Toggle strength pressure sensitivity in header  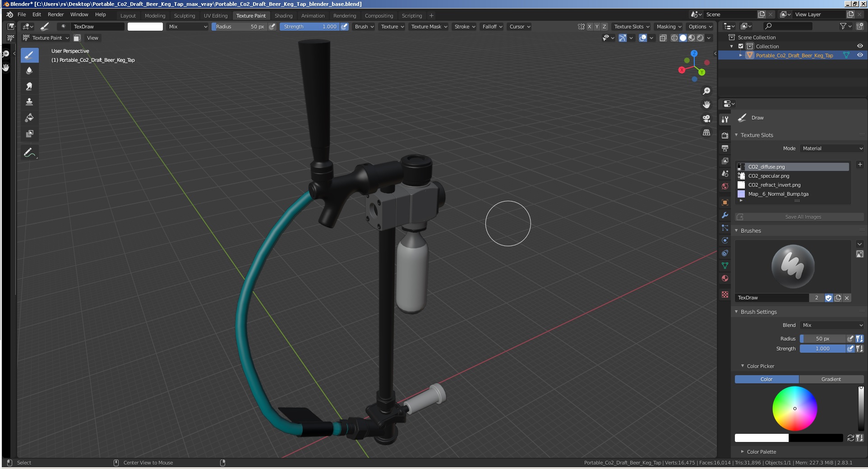click(x=344, y=27)
